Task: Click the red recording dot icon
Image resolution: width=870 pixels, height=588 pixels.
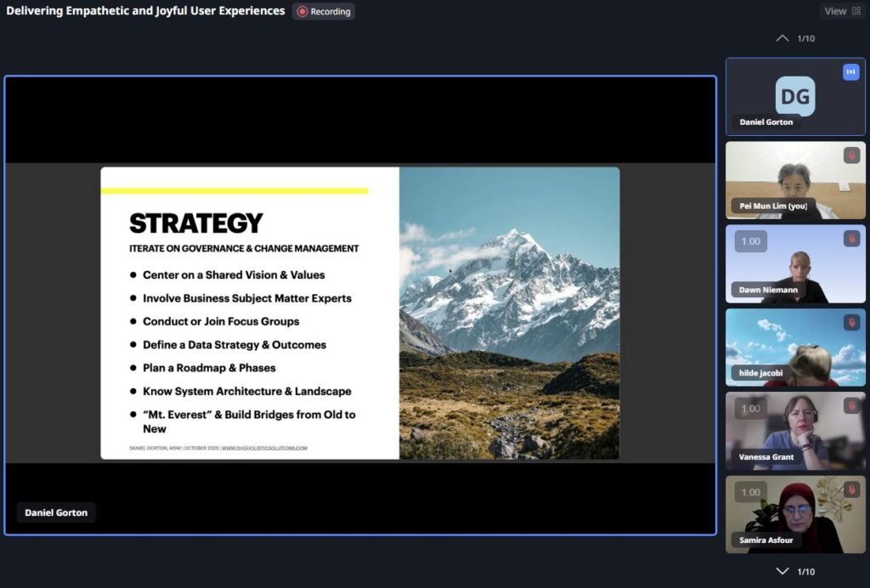Action: [302, 12]
